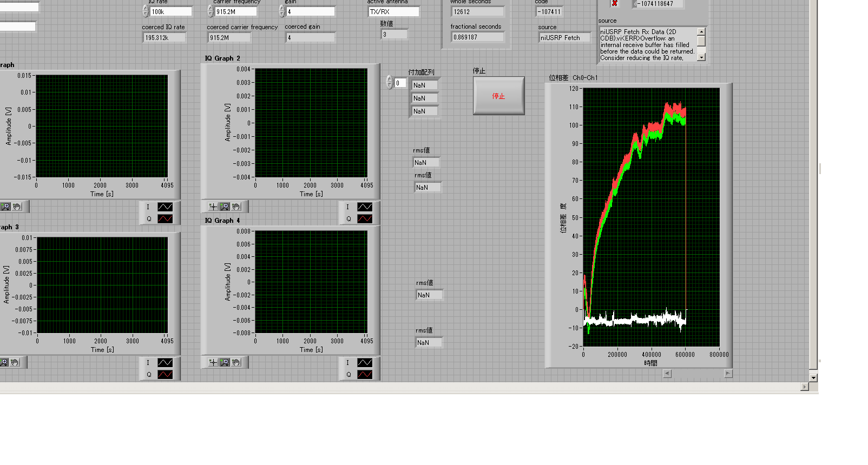This screenshot has height=465, width=868.
Task: Click the window's vertical scrollbar down arrow
Action: [813, 377]
